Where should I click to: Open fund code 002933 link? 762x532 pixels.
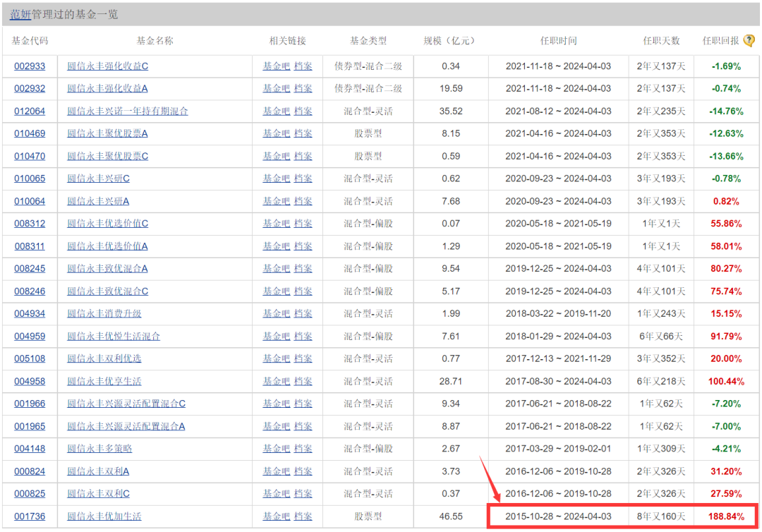click(x=30, y=66)
